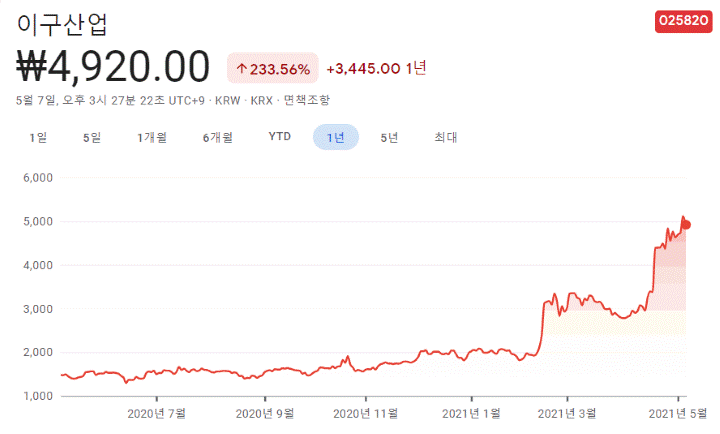Click the 5,000 y-axis label
The image size is (720, 434).
click(x=38, y=221)
